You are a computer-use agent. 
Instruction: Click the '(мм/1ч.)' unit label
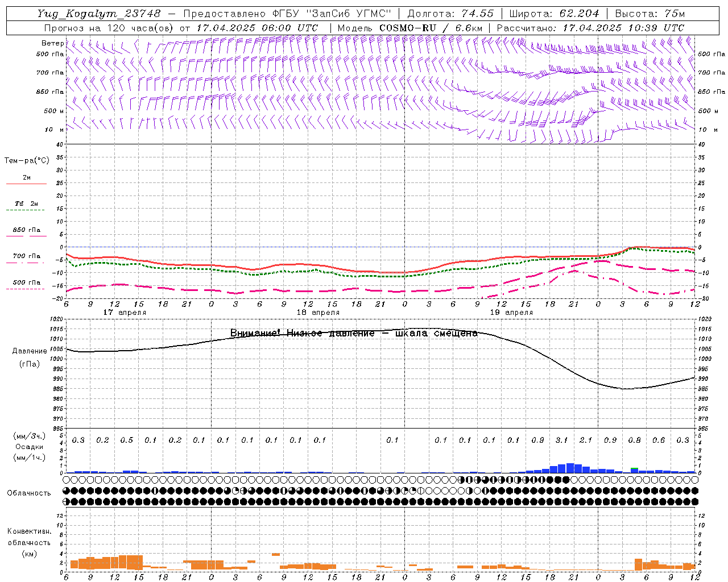pos(30,458)
